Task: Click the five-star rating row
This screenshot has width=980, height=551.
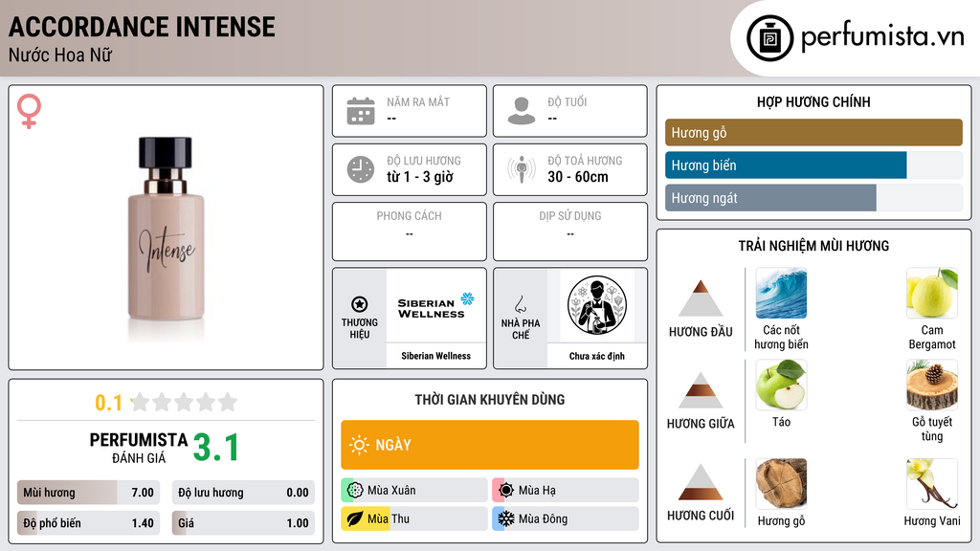Action: pos(185,402)
